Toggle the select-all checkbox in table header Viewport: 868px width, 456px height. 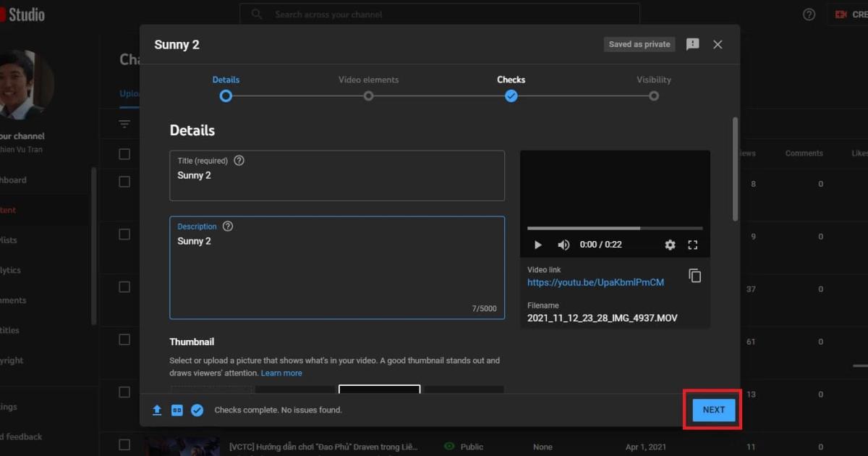point(124,153)
